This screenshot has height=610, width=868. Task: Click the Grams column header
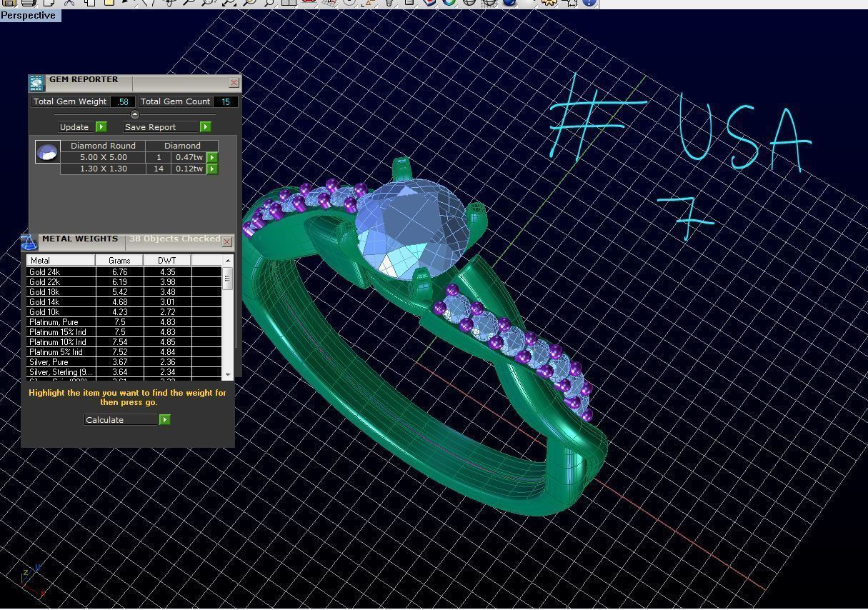point(119,260)
